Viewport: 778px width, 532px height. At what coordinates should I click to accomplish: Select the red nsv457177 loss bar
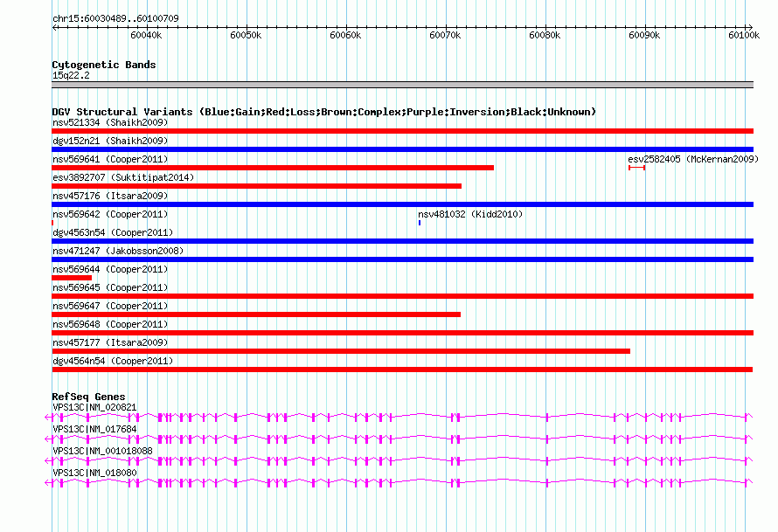pyautogui.click(x=341, y=351)
